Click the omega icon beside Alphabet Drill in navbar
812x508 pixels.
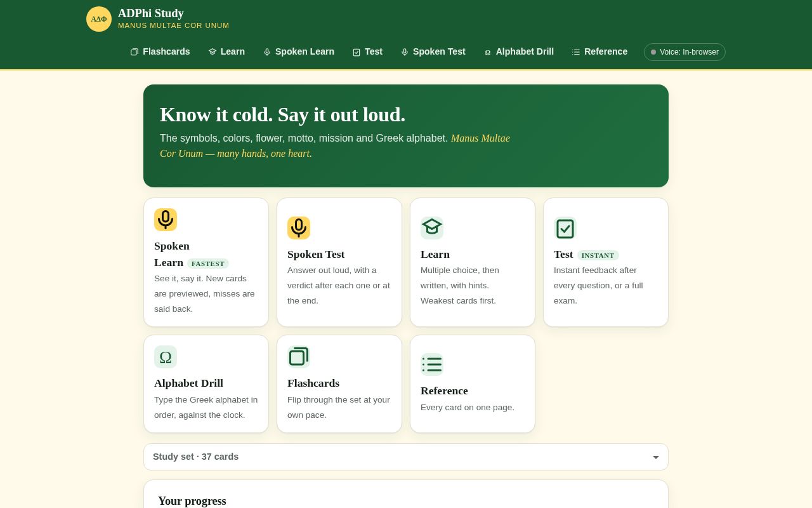pyautogui.click(x=488, y=52)
